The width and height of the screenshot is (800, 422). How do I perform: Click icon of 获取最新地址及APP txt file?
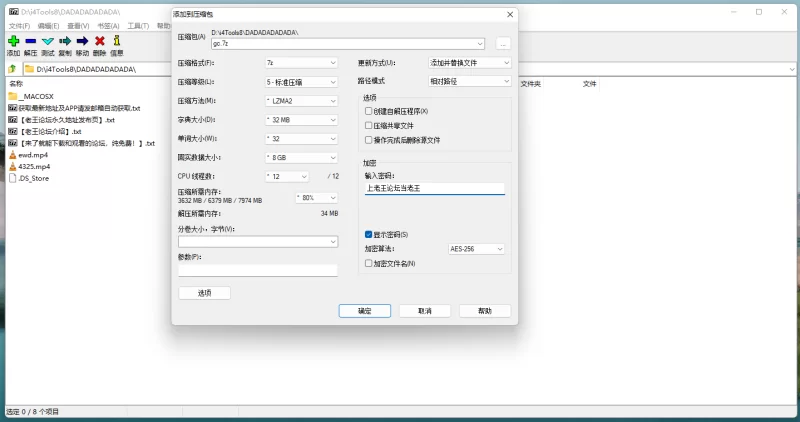point(13,108)
